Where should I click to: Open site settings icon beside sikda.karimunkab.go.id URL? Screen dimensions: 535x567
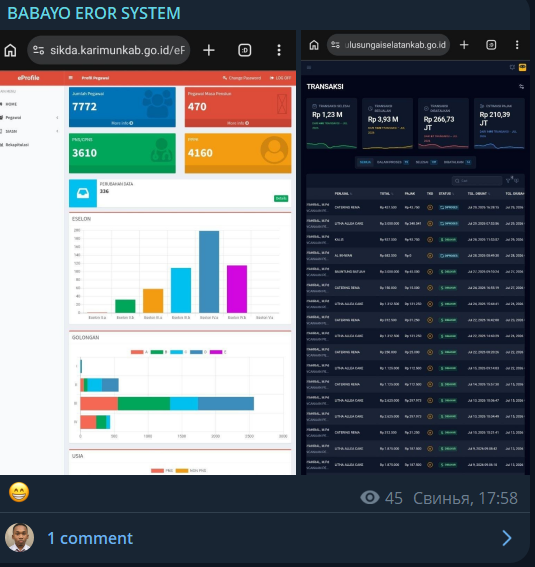(x=39, y=50)
